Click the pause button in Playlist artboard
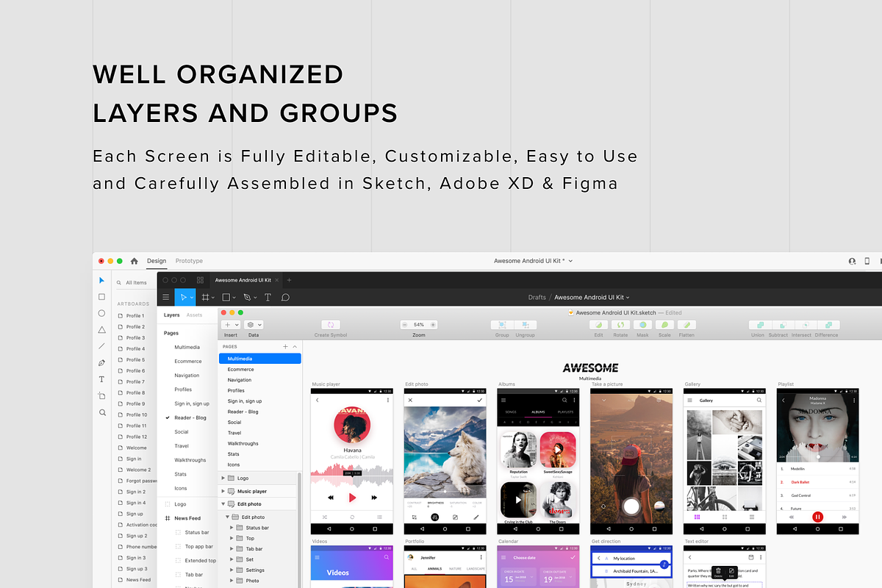882x588 pixels. (x=817, y=517)
